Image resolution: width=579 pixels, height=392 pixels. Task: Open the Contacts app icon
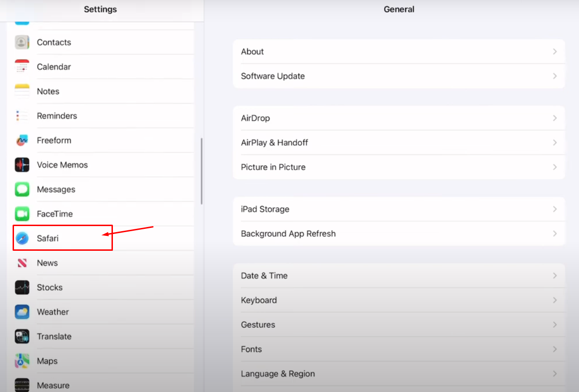(x=22, y=42)
